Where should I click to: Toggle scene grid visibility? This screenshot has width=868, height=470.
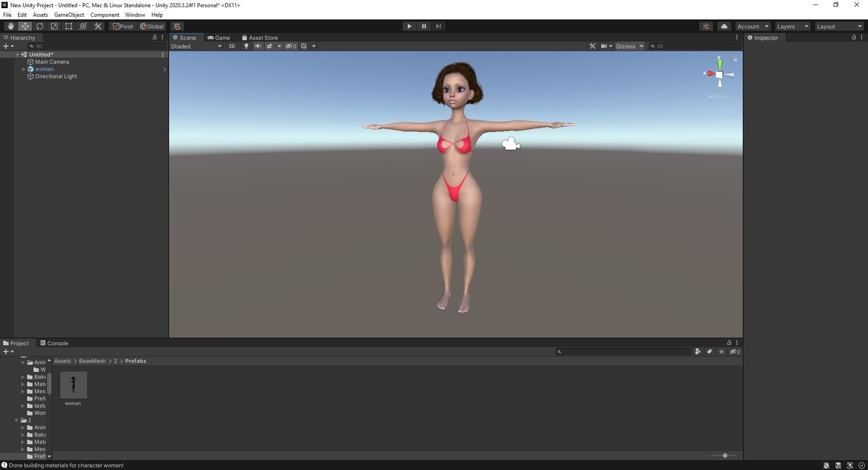pyautogui.click(x=304, y=46)
